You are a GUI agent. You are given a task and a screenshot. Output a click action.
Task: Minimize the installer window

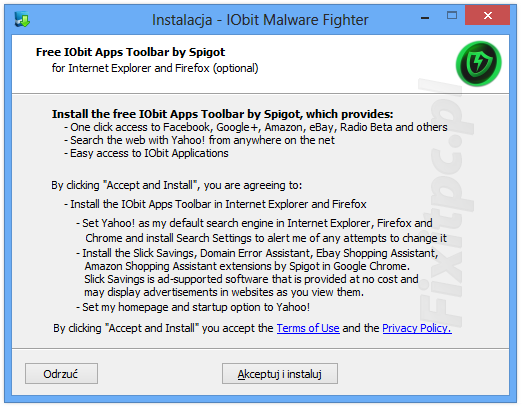coord(425,18)
